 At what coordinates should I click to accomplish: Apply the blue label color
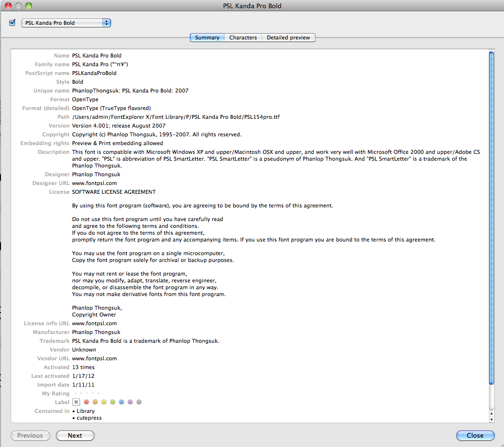[x=122, y=402]
